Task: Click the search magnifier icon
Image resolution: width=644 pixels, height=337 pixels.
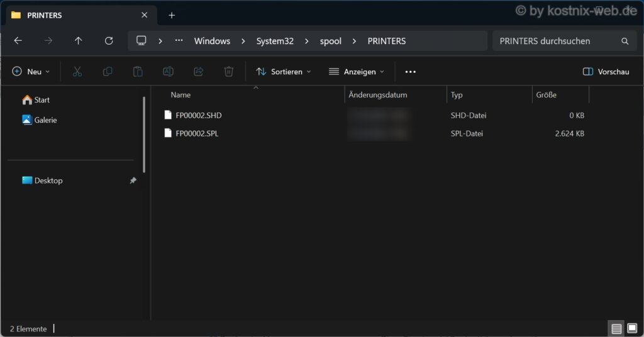Action: [x=625, y=41]
